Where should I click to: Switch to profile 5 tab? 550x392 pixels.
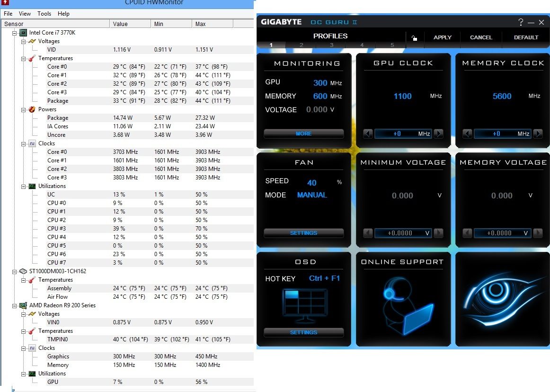tap(392, 45)
